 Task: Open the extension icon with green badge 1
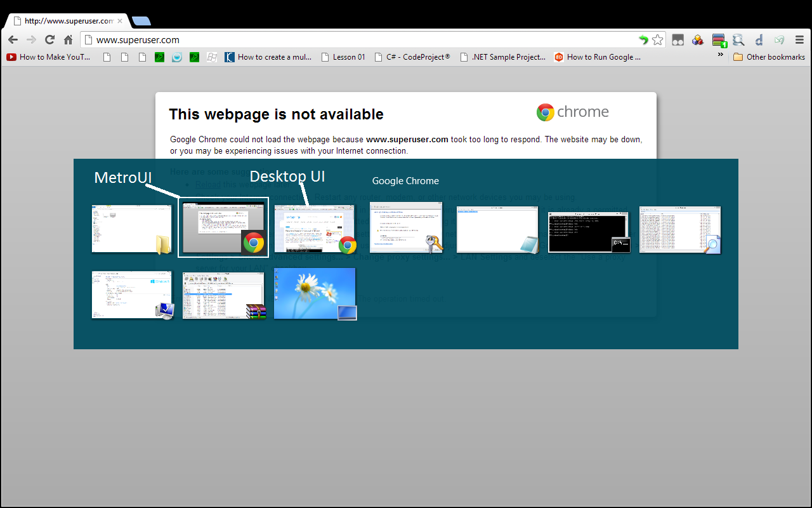(719, 41)
